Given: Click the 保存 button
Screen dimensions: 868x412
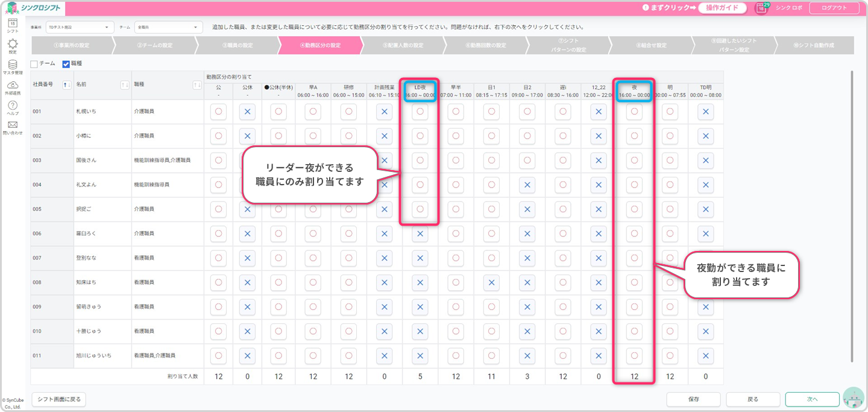Looking at the screenshot, I should pyautogui.click(x=693, y=399).
